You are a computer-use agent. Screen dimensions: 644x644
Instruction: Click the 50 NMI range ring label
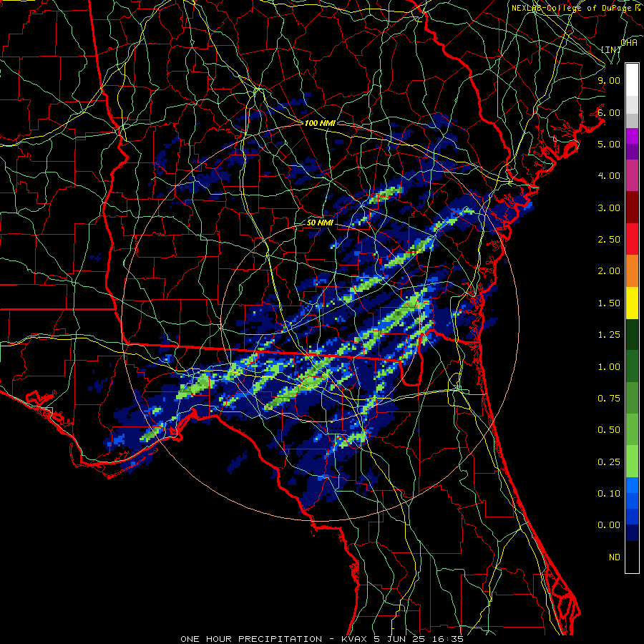point(320,223)
